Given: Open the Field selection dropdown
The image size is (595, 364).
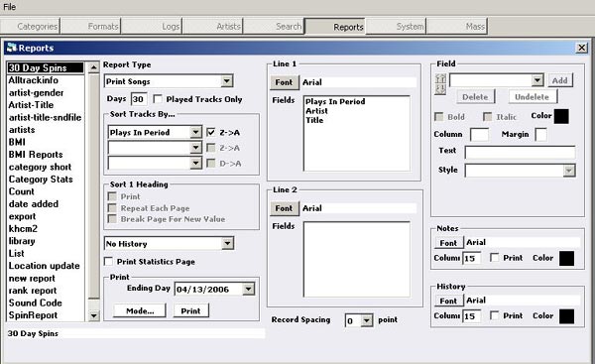Looking at the screenshot, I should (537, 80).
